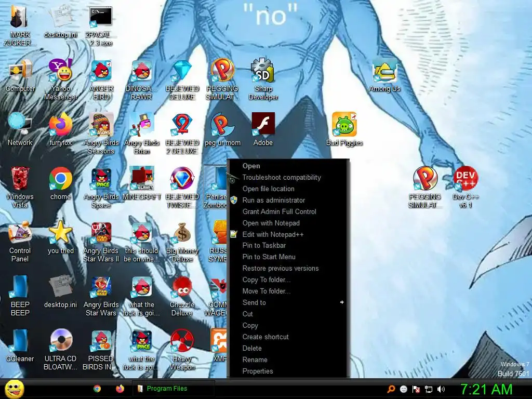Select the BEJEWED 2 DELUXE icon
The width and height of the screenshot is (532, 399).
(182, 125)
